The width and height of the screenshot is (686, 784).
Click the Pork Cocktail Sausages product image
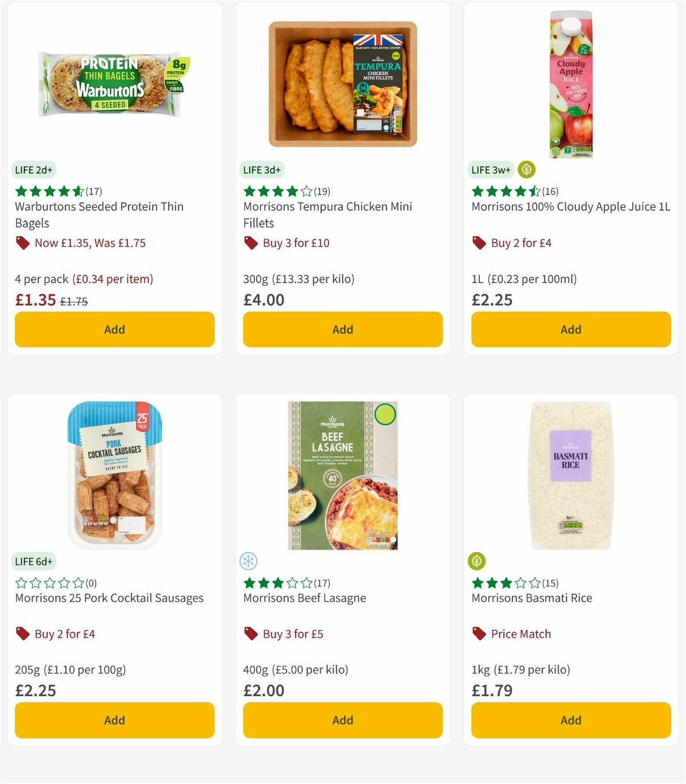click(x=114, y=473)
